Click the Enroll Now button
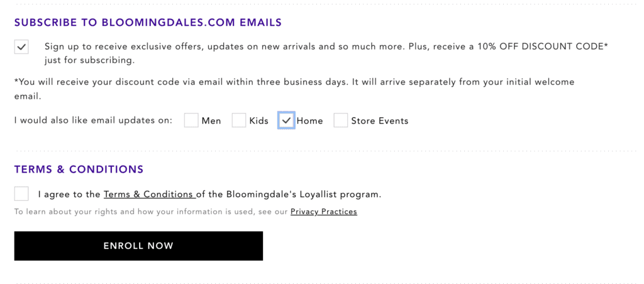This screenshot has width=644, height=284. pos(138,246)
